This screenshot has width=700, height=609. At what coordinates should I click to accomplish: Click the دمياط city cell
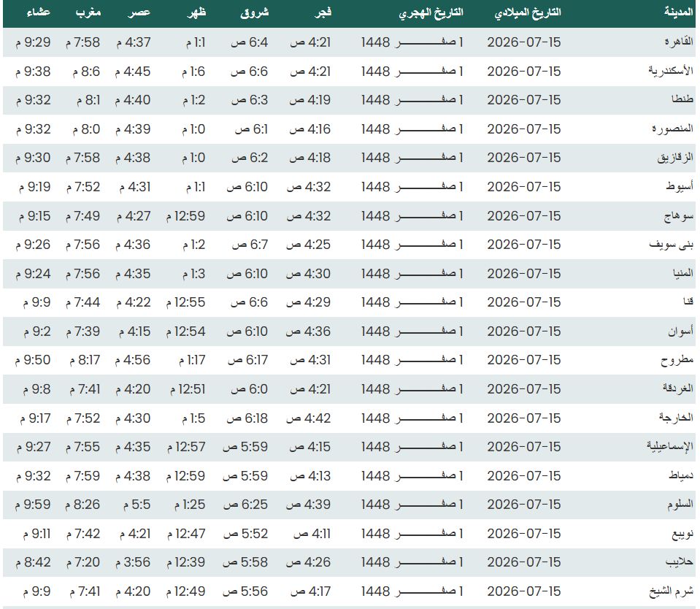click(681, 476)
